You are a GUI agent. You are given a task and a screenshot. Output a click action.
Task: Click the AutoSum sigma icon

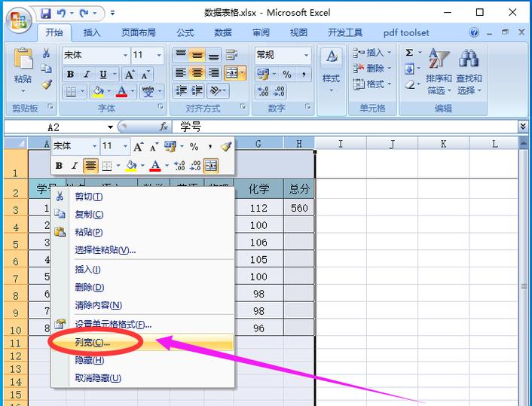click(x=409, y=53)
